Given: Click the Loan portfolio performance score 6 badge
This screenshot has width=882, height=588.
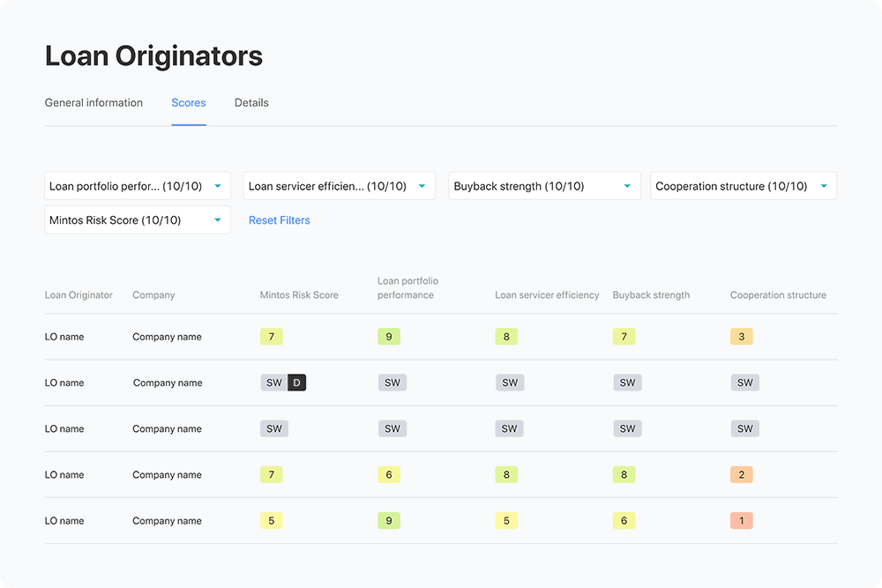Looking at the screenshot, I should pyautogui.click(x=389, y=475).
